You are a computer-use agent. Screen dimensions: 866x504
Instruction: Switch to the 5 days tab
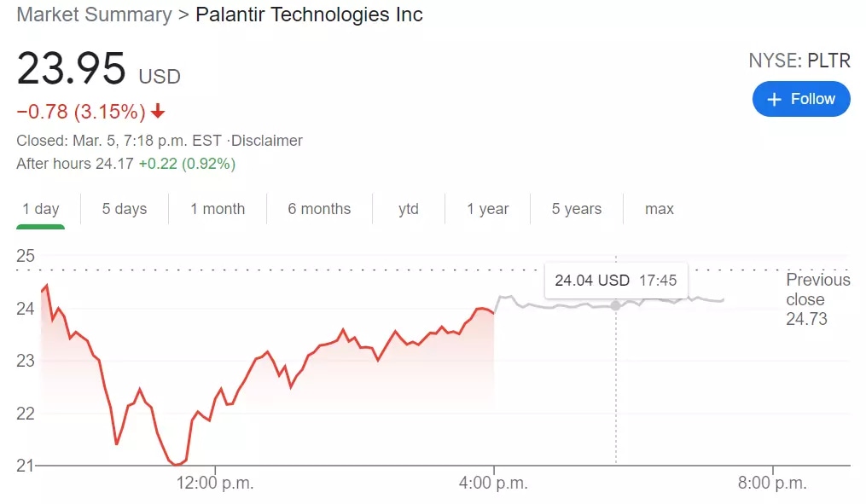[x=125, y=209]
